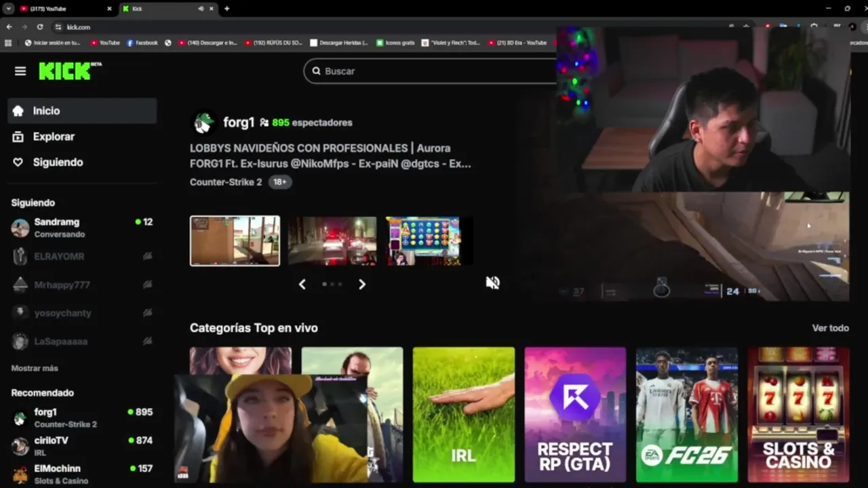This screenshot has width=868, height=488.
Task: Click Sandramg name in Siguiendo list
Action: tap(57, 222)
